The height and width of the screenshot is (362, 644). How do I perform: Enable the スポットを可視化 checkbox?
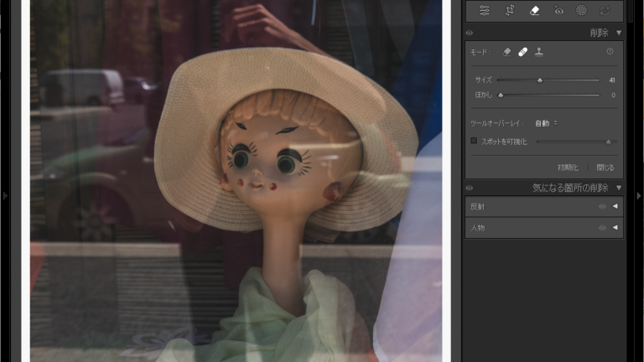474,141
